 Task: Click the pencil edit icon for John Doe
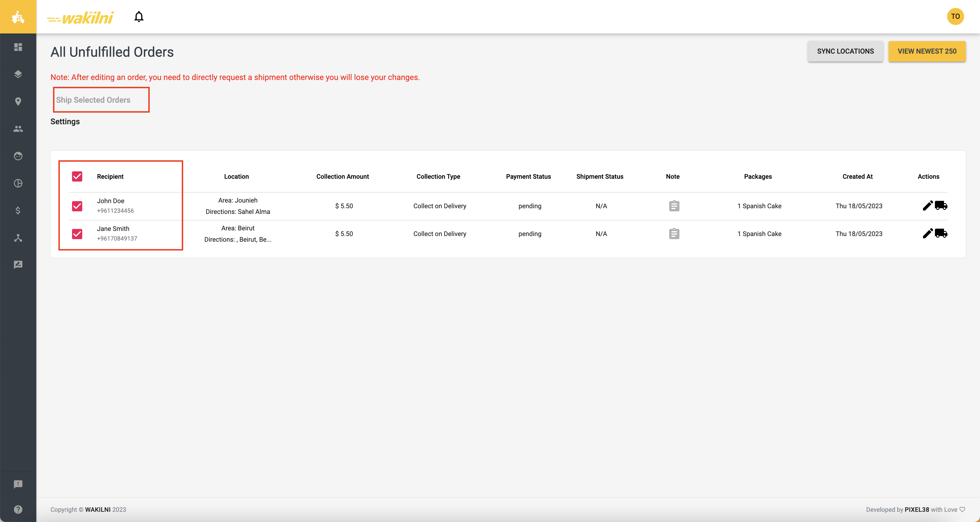pos(928,206)
